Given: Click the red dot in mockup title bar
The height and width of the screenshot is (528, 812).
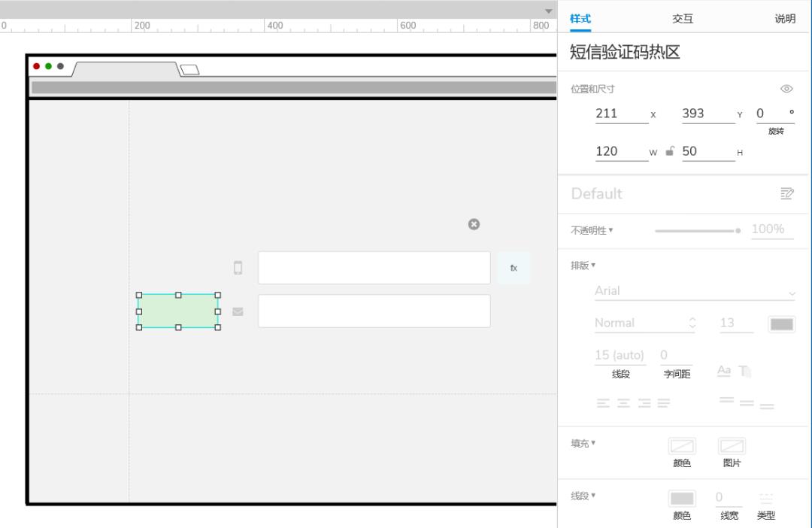Looking at the screenshot, I should click(x=36, y=66).
